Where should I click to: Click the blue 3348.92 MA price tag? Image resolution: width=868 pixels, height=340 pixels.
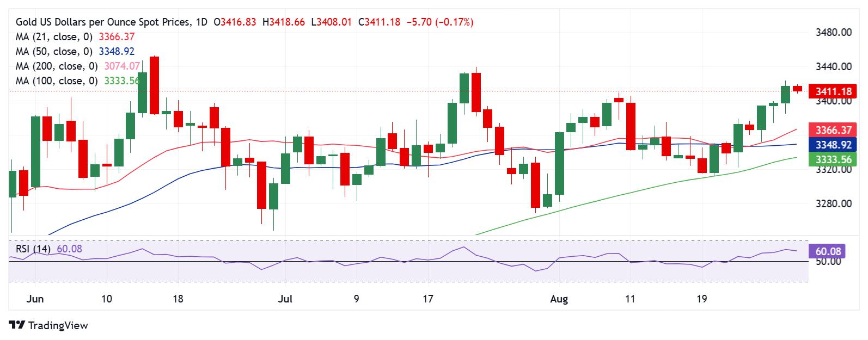(833, 145)
